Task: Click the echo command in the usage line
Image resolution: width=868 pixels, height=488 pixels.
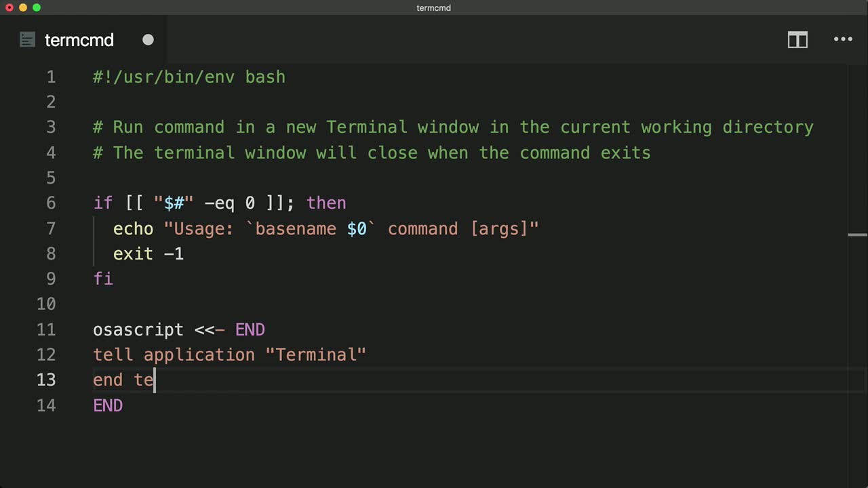Action: point(133,228)
